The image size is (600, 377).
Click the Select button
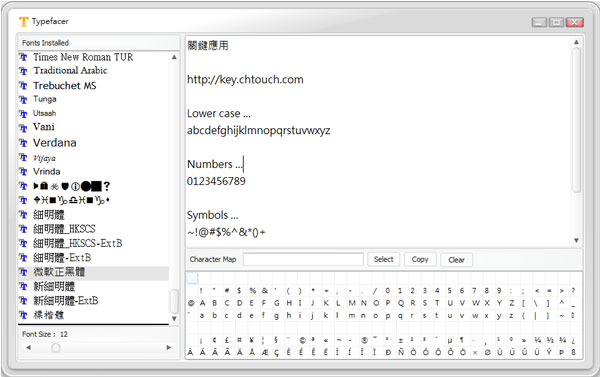click(x=383, y=259)
